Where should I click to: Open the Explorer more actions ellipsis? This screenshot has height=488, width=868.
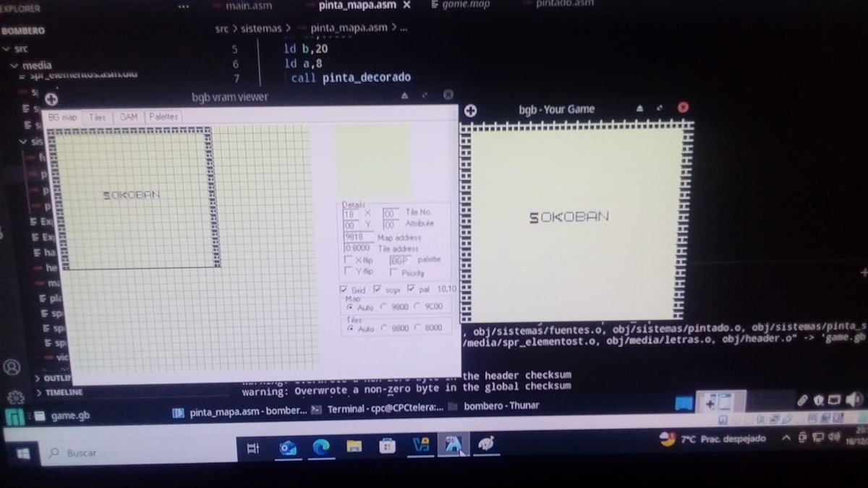(x=184, y=7)
